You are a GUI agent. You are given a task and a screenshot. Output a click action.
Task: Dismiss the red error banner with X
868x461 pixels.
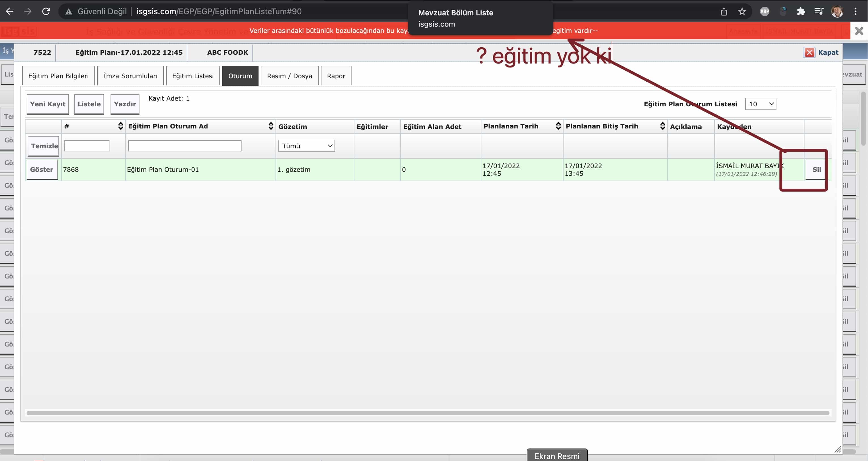coord(859,31)
